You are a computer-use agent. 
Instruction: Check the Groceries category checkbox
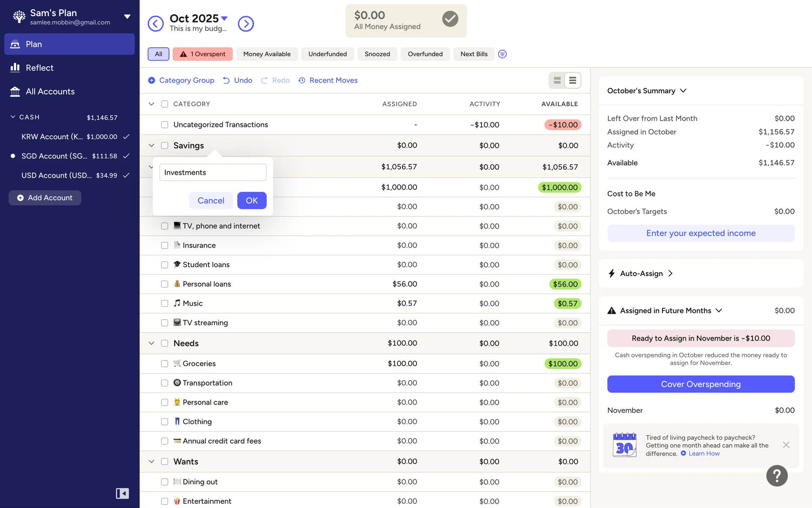click(165, 364)
